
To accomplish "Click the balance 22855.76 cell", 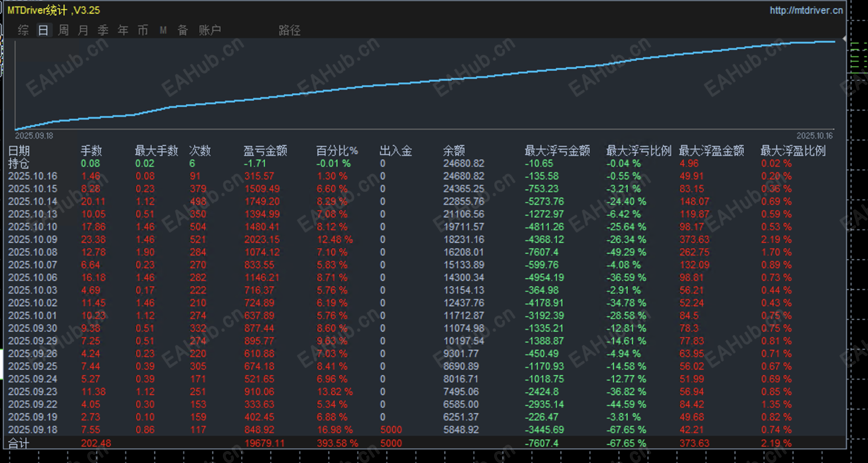I will 464,202.
